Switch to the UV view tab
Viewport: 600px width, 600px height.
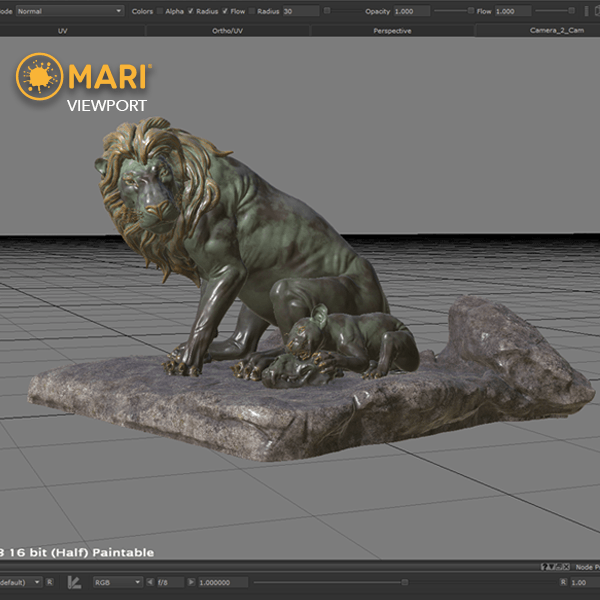click(62, 31)
